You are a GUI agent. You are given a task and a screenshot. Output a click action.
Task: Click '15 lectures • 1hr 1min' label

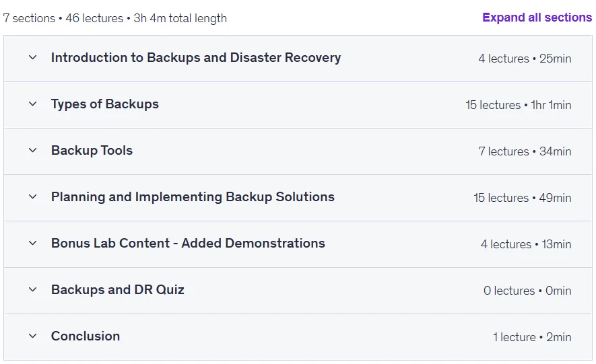519,105
